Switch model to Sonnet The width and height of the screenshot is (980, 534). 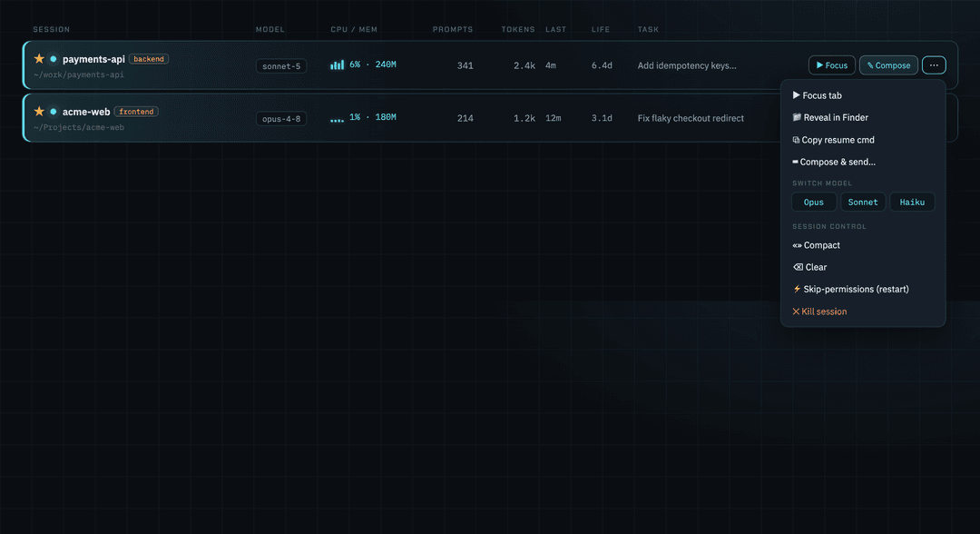click(x=863, y=202)
